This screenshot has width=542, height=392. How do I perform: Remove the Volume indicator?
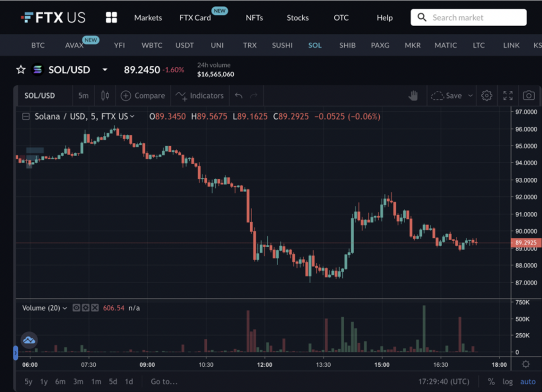click(x=95, y=308)
